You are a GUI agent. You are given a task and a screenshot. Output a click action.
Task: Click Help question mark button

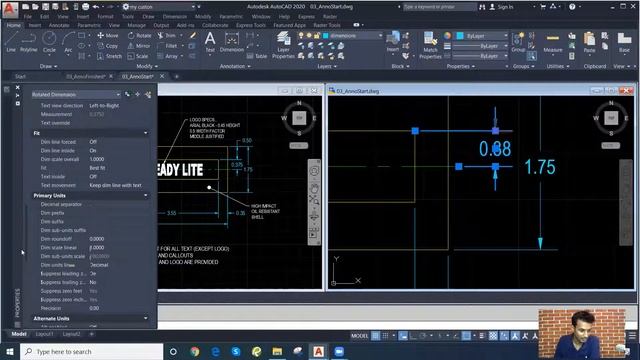pyautogui.click(x=572, y=7)
